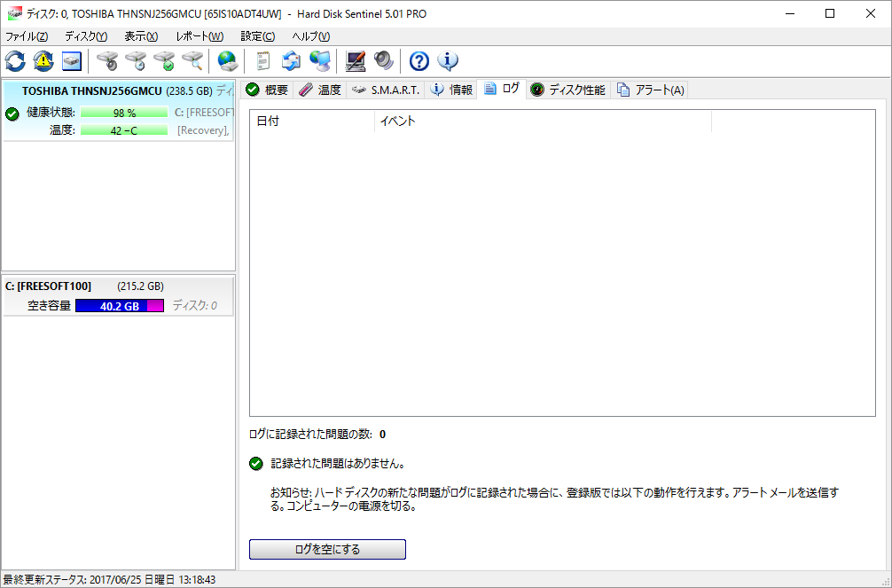The width and height of the screenshot is (892, 588).
Task: Click the magnifier disk test toolbar icon
Action: (x=192, y=61)
